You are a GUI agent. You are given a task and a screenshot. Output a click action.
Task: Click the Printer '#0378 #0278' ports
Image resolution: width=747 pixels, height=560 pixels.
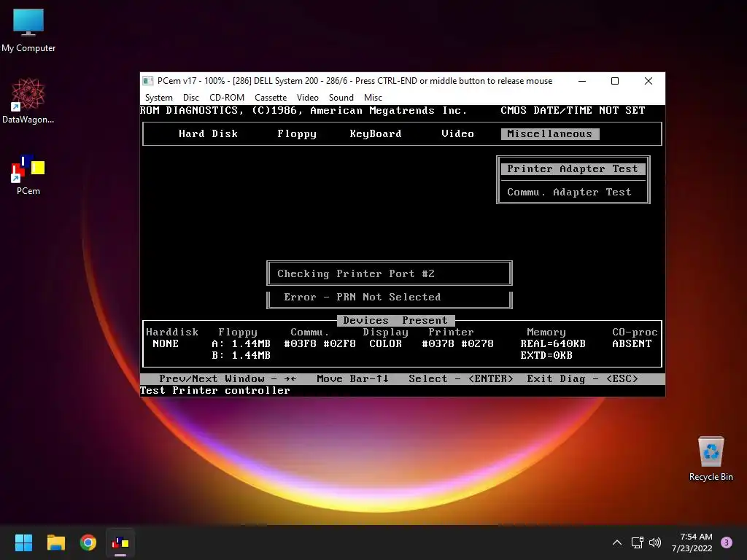click(x=458, y=344)
